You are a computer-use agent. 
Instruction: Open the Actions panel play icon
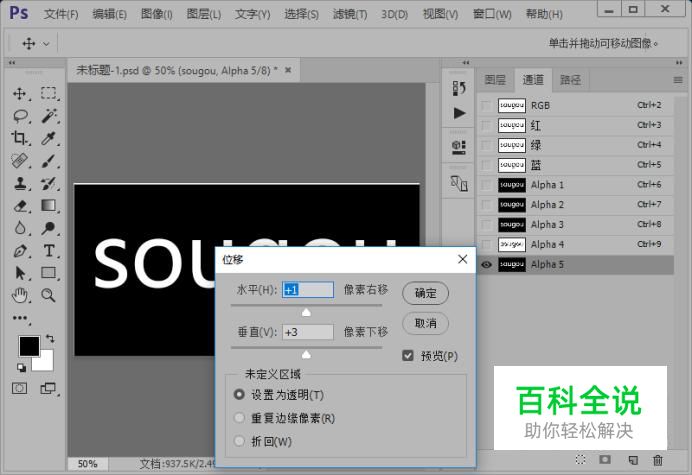459,113
